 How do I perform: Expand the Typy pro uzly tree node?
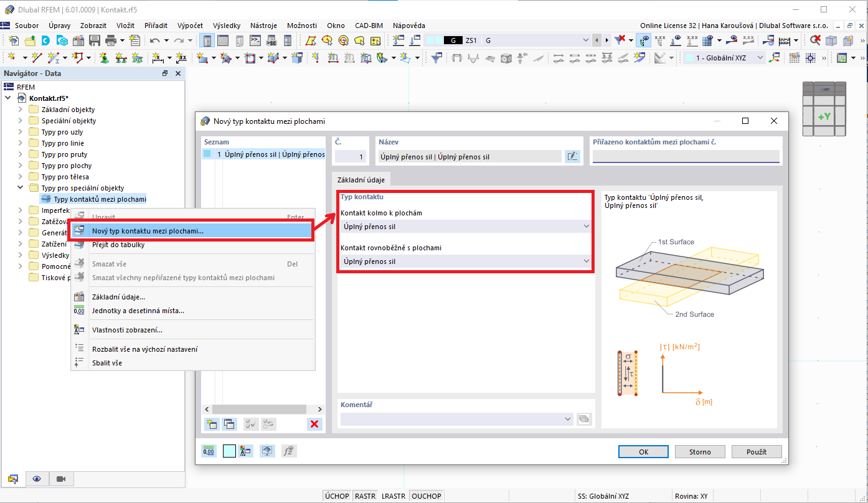click(20, 132)
